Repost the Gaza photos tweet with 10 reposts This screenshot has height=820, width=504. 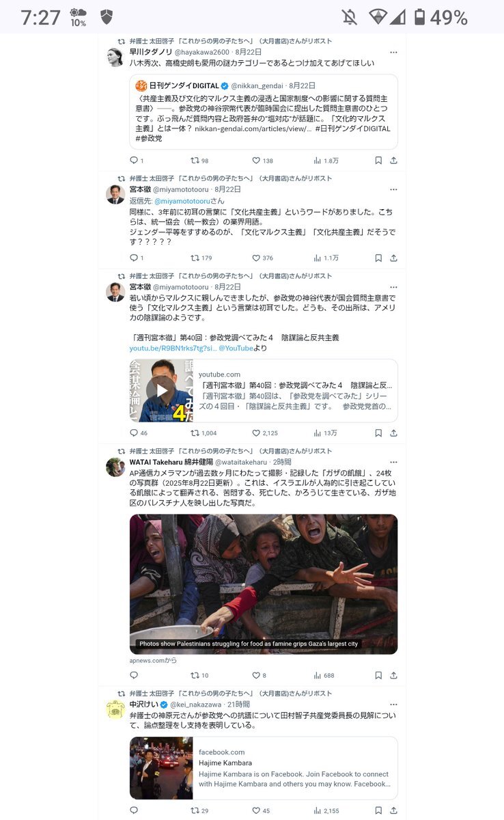199,675
